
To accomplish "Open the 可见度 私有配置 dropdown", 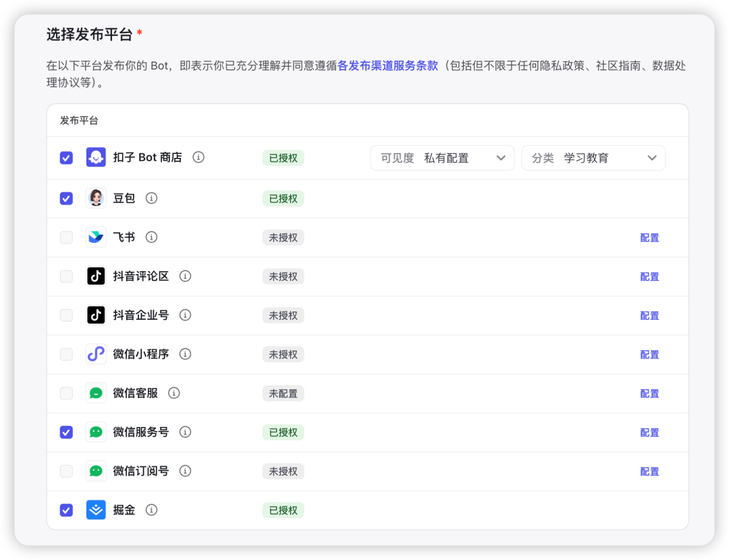I will coord(442,158).
